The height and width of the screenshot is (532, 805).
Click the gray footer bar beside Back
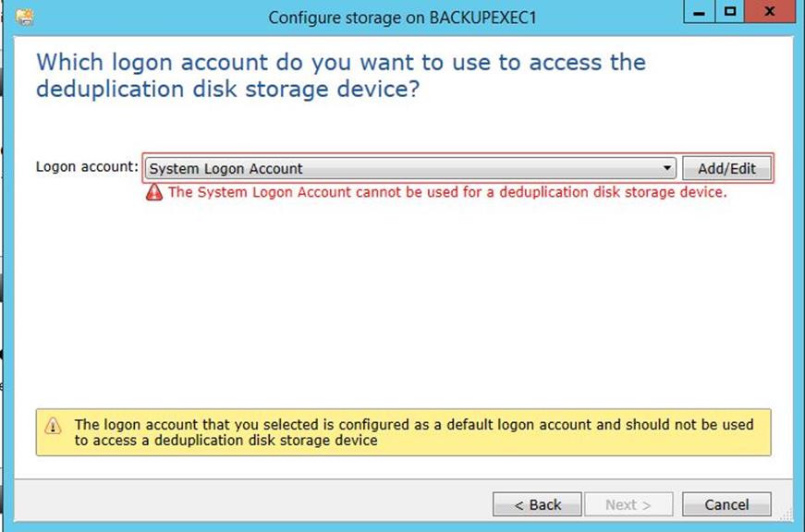[x=251, y=502]
